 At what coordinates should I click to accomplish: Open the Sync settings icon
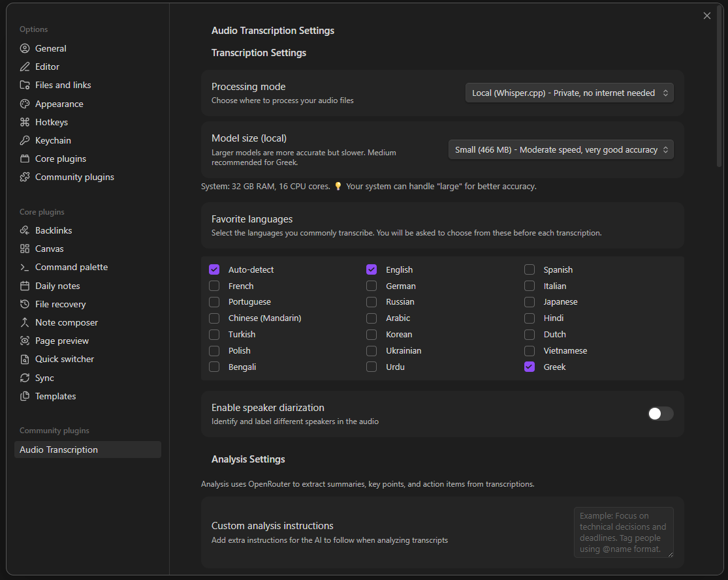[x=26, y=378]
